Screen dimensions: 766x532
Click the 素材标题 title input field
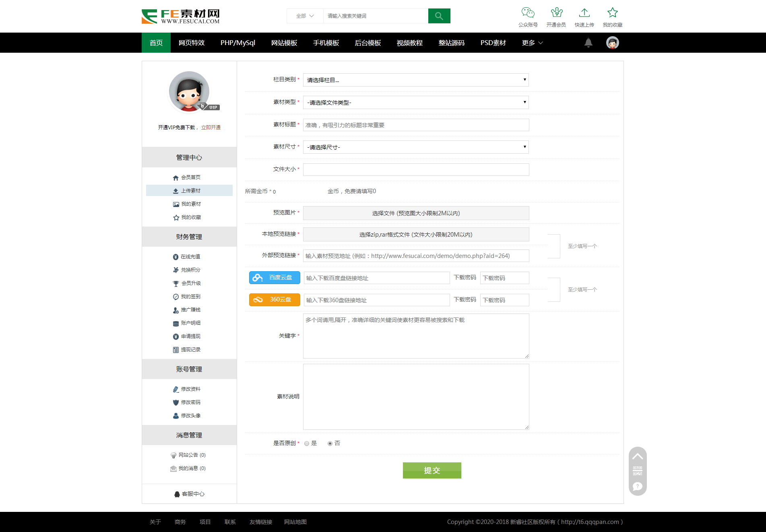(x=415, y=125)
